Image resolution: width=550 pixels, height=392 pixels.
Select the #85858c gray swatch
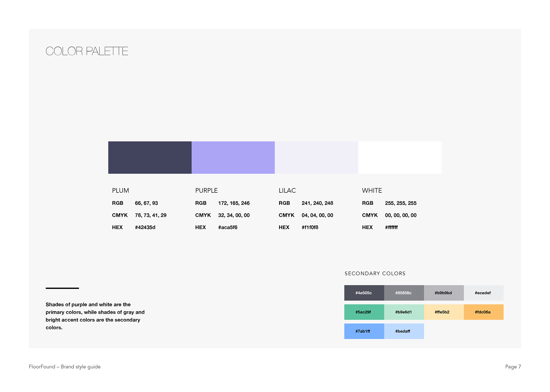pos(404,293)
